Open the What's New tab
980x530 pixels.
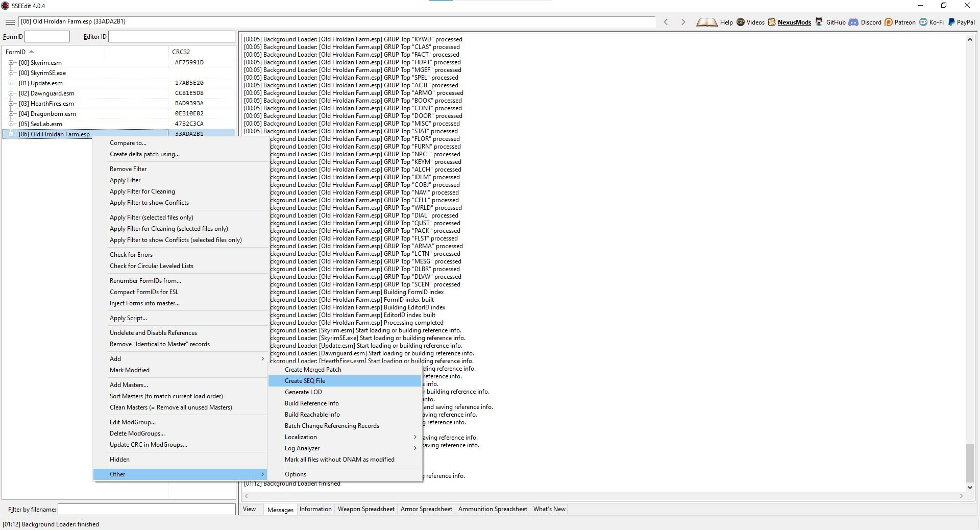click(549, 509)
